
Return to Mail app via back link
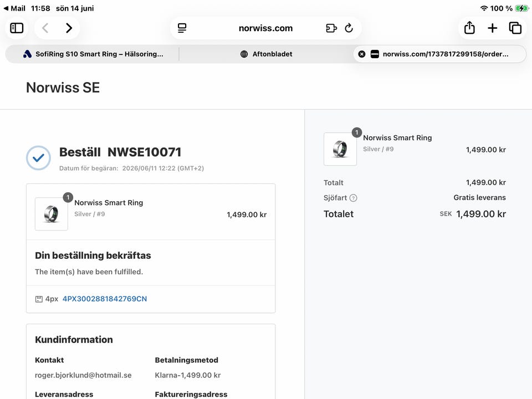[14, 8]
